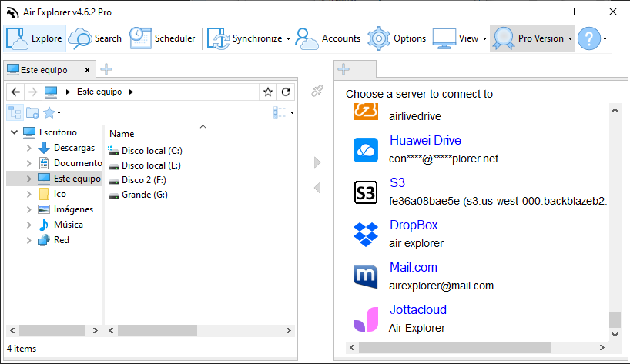Click the help question mark icon

pyautogui.click(x=588, y=38)
